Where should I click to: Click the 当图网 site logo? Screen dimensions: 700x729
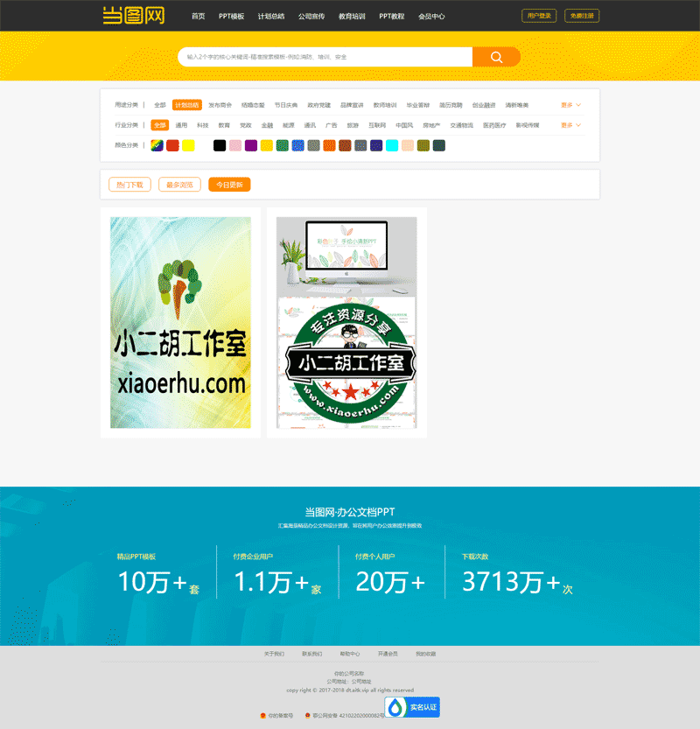131,15
